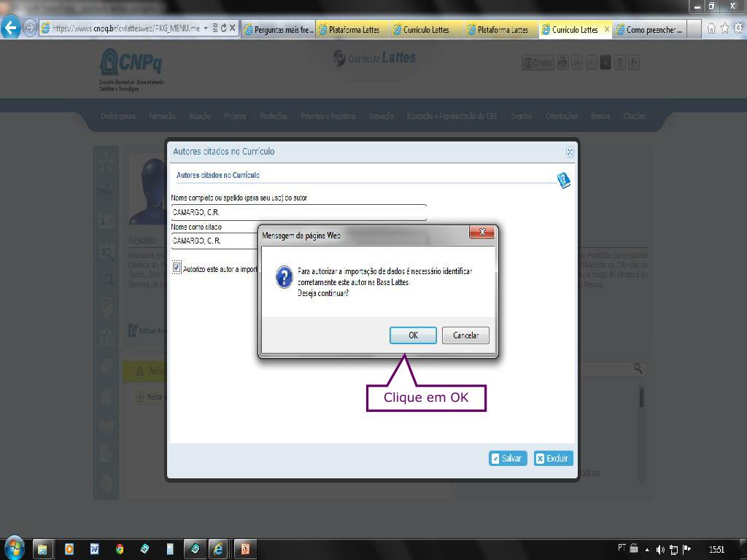This screenshot has width=747, height=560.
Task: Click the question mark help icon in Lattes toolbar
Action: [620, 63]
